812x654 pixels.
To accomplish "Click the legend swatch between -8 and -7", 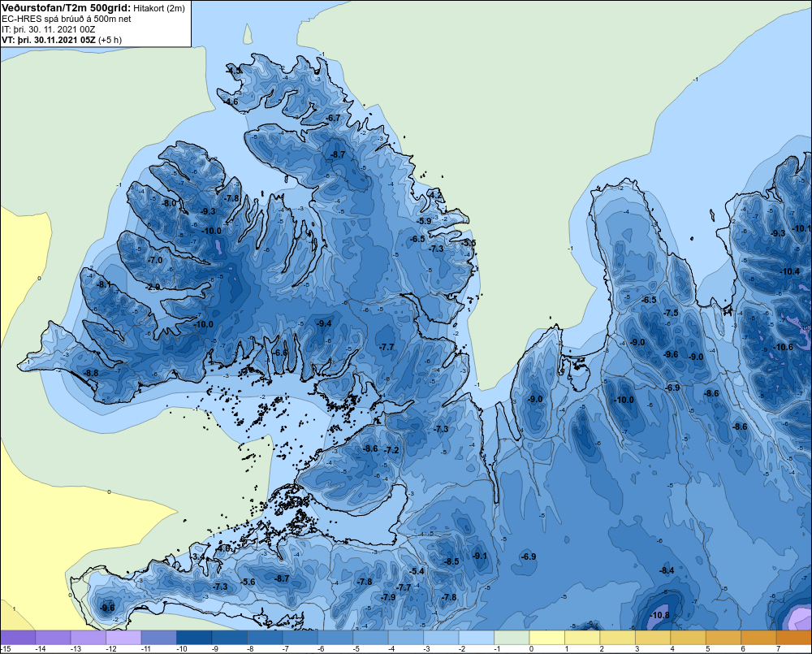I will pos(266,638).
